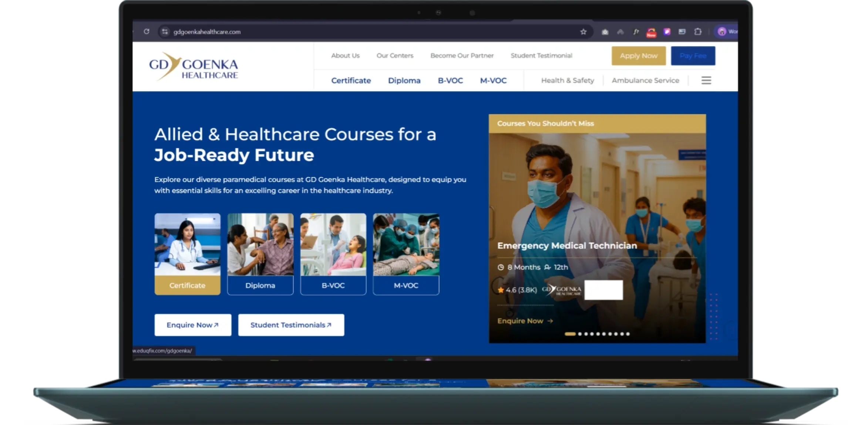Image resolution: width=868 pixels, height=425 pixels.
Task: Open the Extensions puzzle-piece icon
Action: (697, 32)
